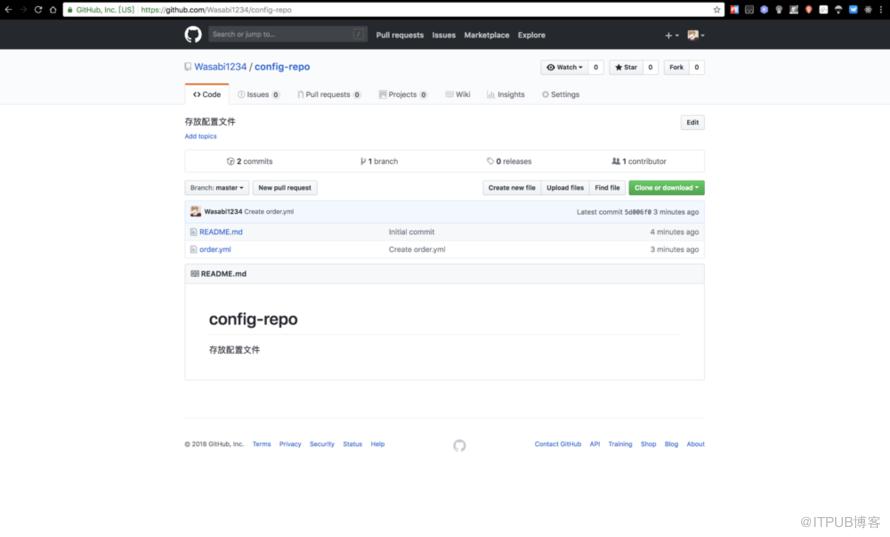Image resolution: width=890 pixels, height=537 pixels.
Task: Star the repository
Action: point(626,67)
